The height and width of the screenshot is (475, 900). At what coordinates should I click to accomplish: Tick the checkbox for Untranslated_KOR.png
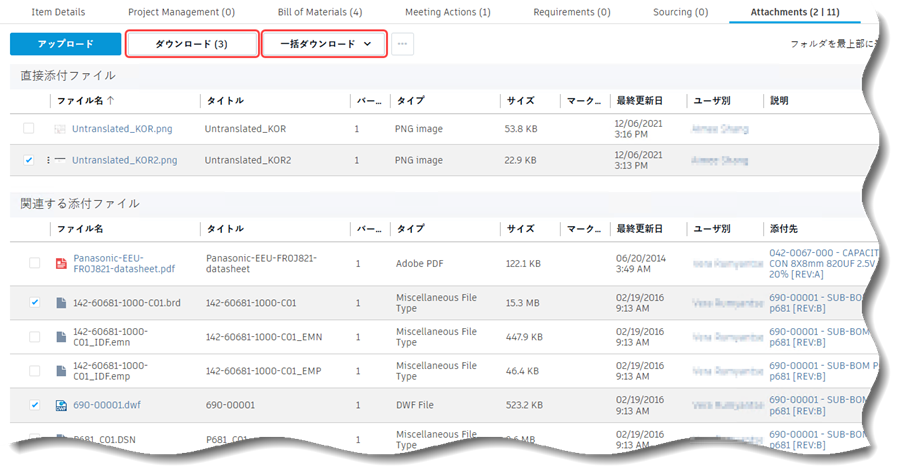[28, 129]
